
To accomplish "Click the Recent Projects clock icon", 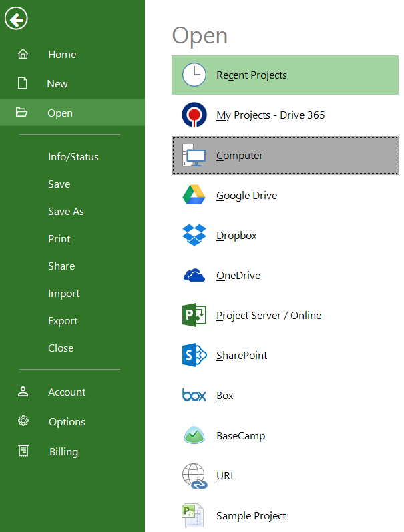I will pyautogui.click(x=194, y=75).
